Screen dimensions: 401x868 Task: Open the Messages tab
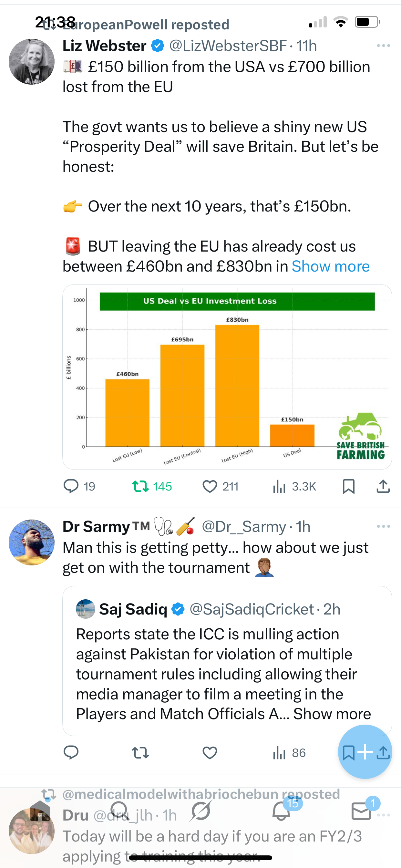coord(361,811)
